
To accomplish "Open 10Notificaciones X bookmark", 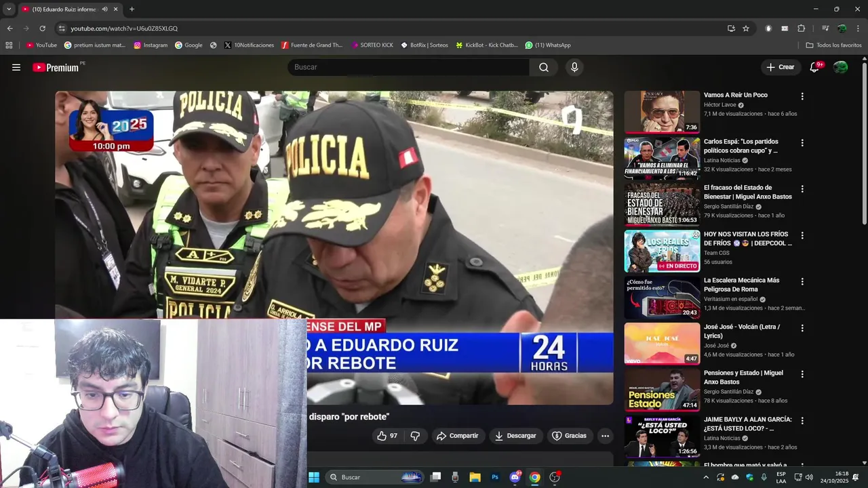I will (x=249, y=45).
